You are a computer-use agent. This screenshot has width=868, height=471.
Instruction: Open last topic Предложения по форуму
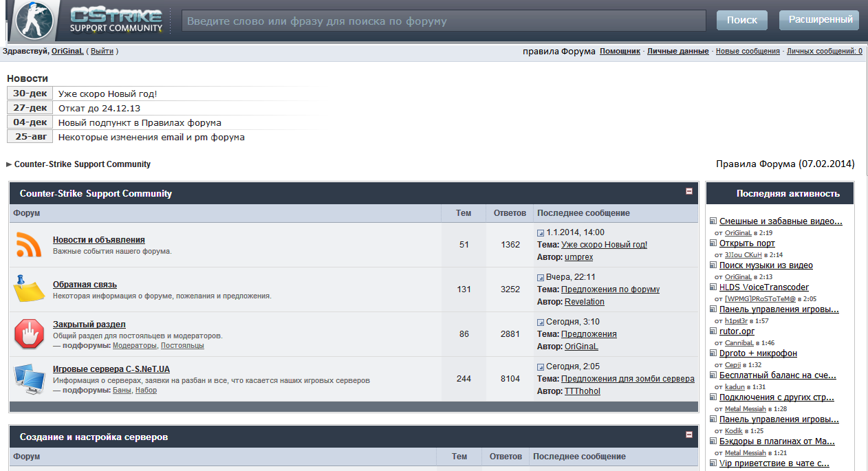(610, 289)
